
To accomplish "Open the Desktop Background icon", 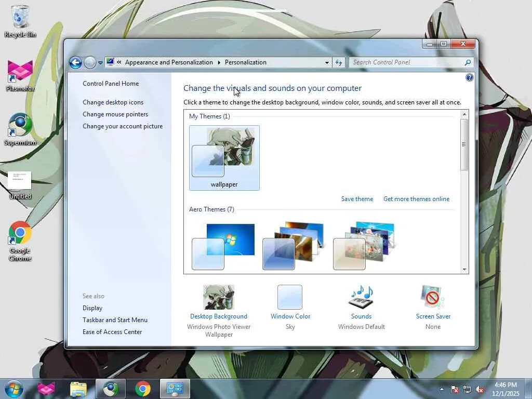I will coord(219,297).
